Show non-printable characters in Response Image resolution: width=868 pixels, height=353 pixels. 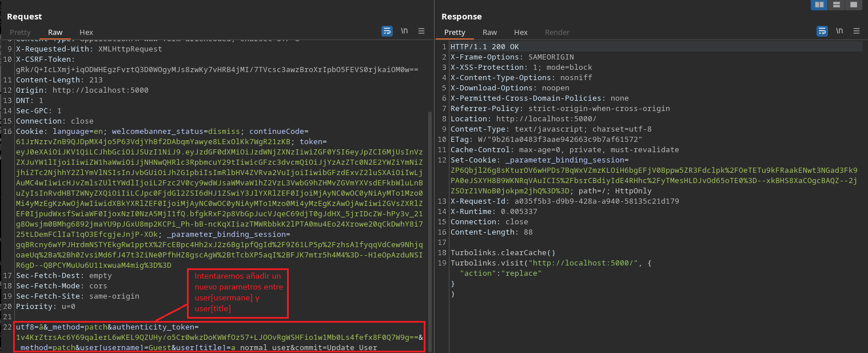839,31
